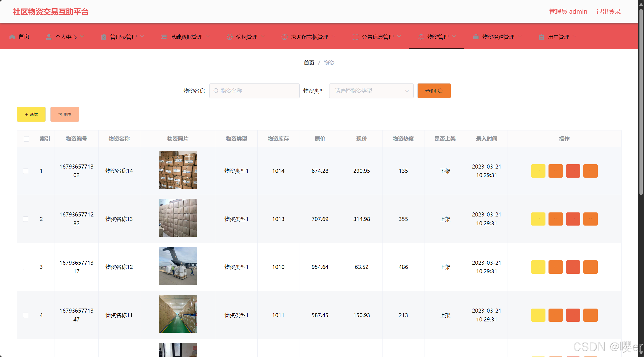Viewport: 644px width, 357px height.
Task: Click the red action button in row 2
Action: [573, 219]
